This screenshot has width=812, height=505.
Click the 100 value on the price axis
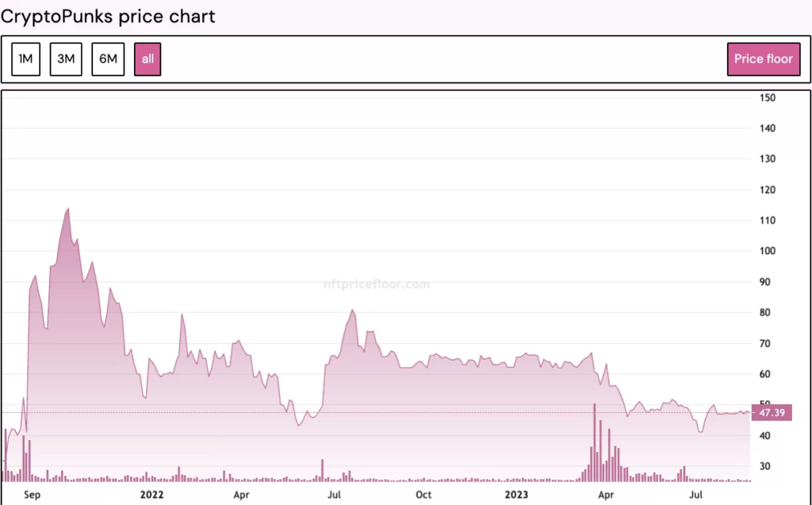click(767, 251)
